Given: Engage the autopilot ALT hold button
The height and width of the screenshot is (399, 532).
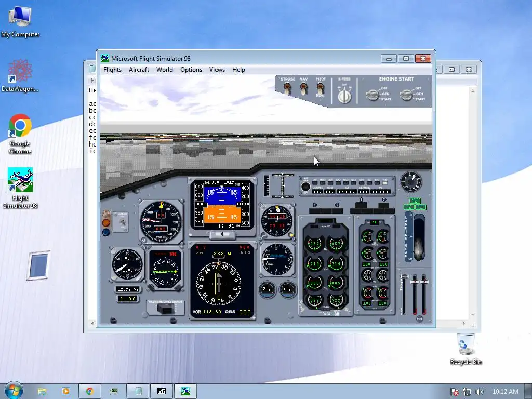Looking at the screenshot, I should tap(330, 183).
